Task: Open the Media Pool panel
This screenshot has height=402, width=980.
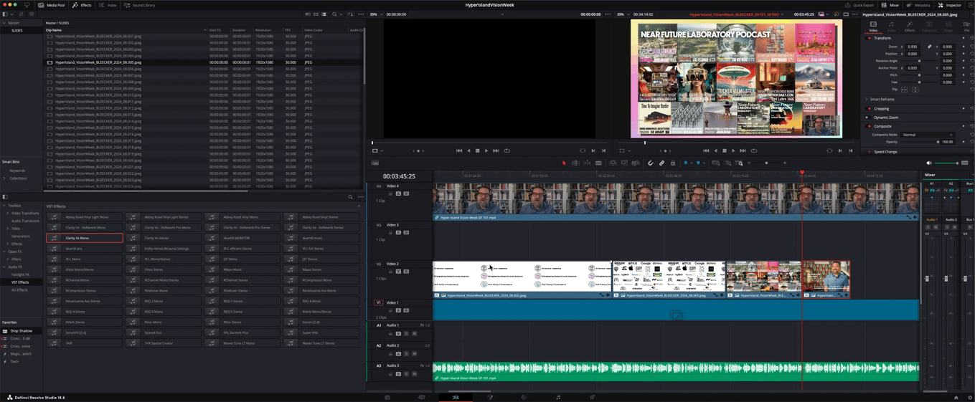Action: tap(52, 5)
